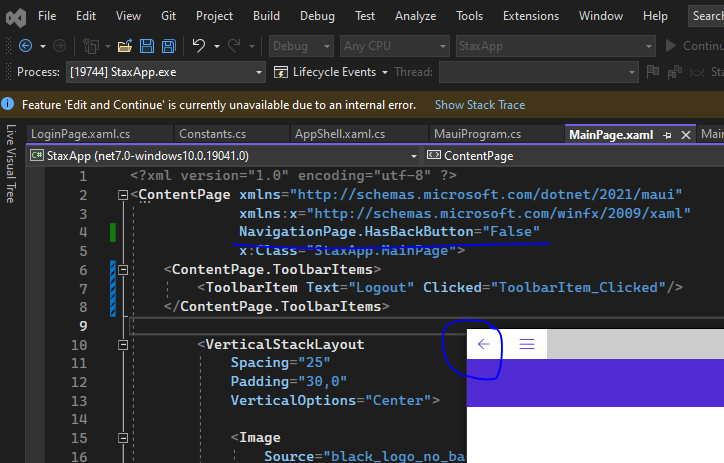Save the current file with Save icon
Screen dimensions: 724x463
click(x=147, y=46)
